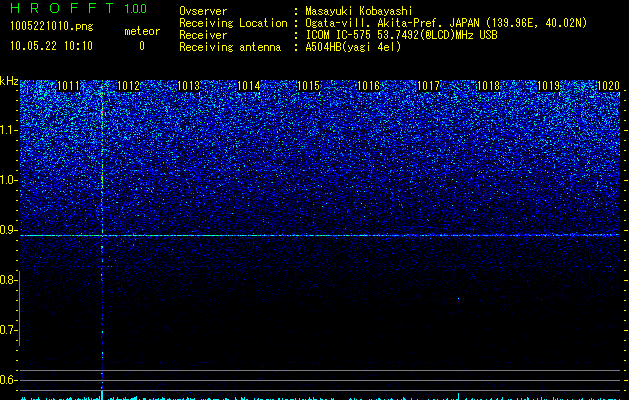Click the meteor count value 0
The image size is (629, 400).
tap(142, 46)
